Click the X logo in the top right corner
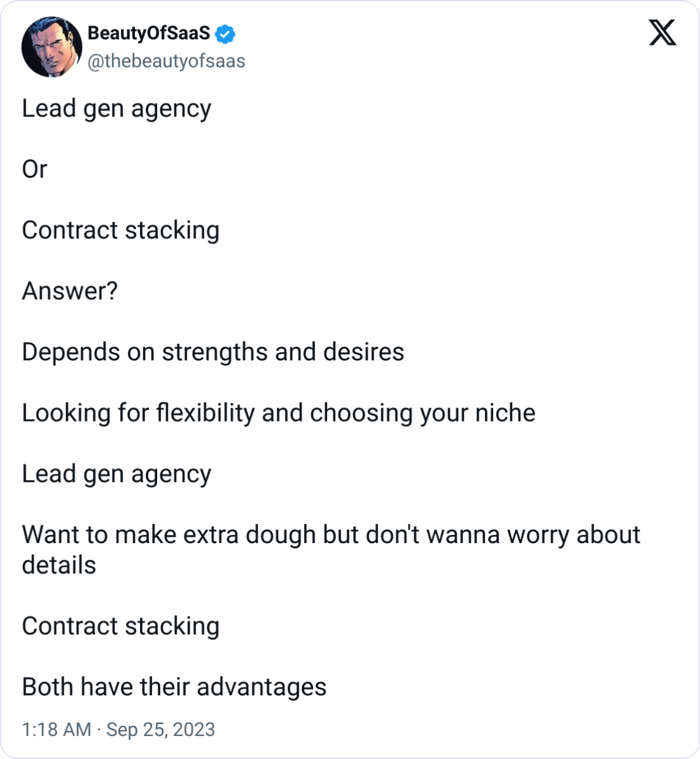Screen dimensions: 700x759 pyautogui.click(x=662, y=32)
